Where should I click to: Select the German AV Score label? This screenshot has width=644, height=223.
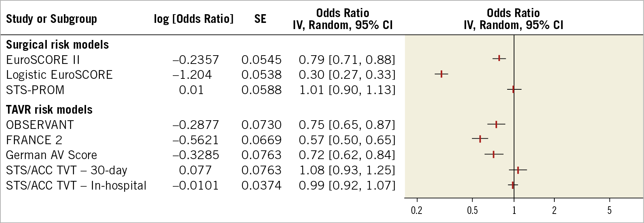[x=52, y=155]
